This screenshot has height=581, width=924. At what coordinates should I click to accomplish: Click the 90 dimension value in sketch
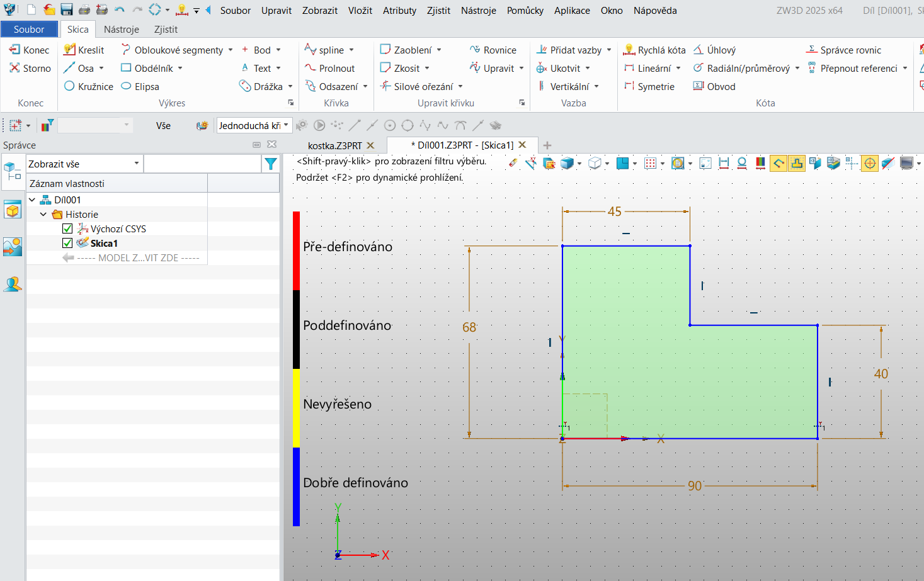pyautogui.click(x=694, y=486)
